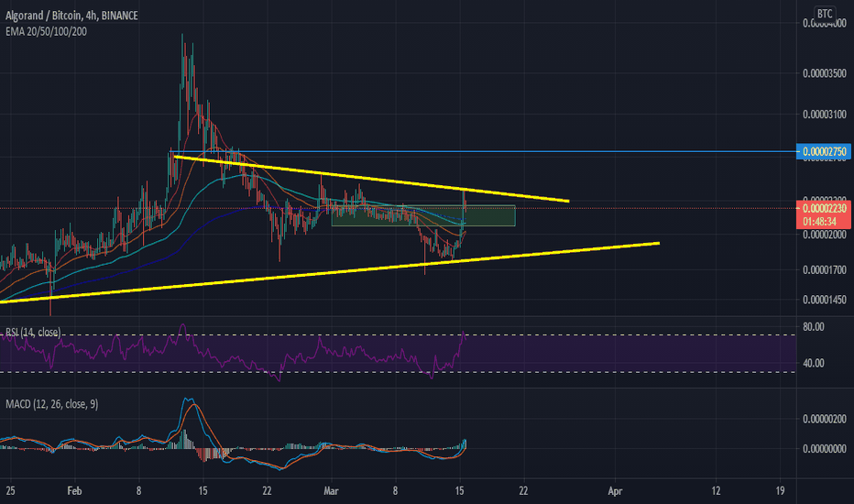
Task: Click the 25 date label on time axis
Action: click(10, 491)
